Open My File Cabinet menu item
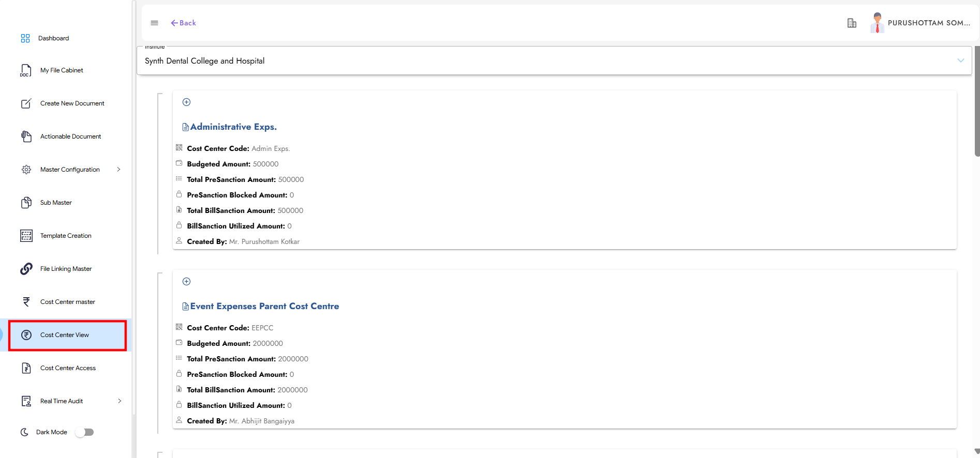The image size is (980, 458). [62, 70]
